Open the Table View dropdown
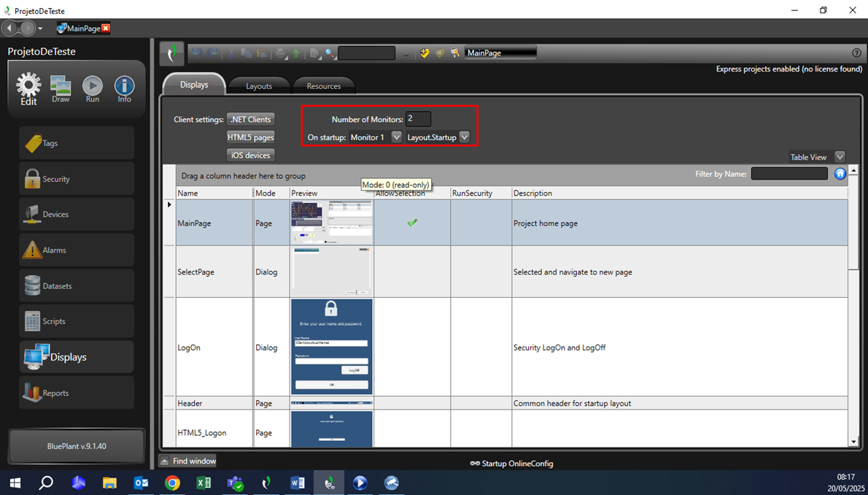 (x=840, y=157)
